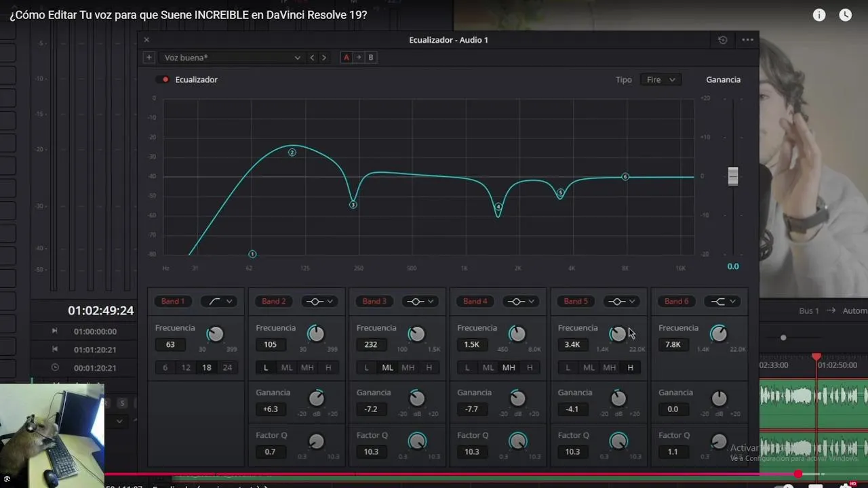Viewport: 868px width, 488px height.
Task: Click Band 3 Ganancia knob
Action: click(x=416, y=398)
